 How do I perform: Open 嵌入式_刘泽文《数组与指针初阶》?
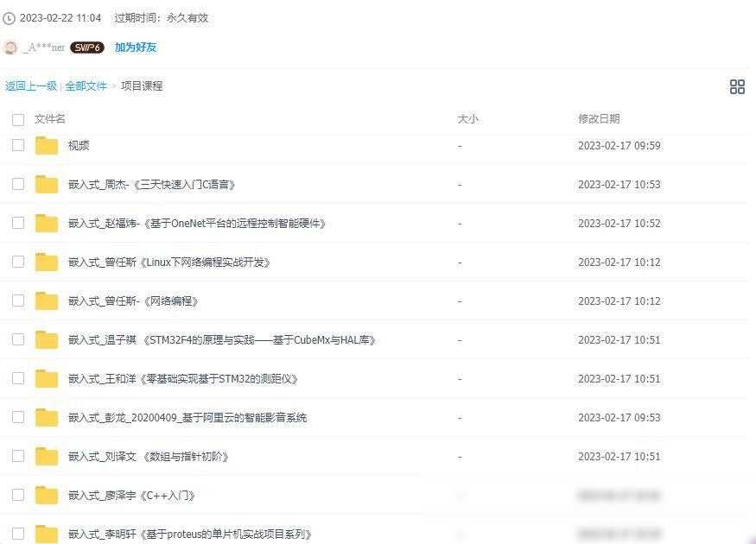point(148,456)
